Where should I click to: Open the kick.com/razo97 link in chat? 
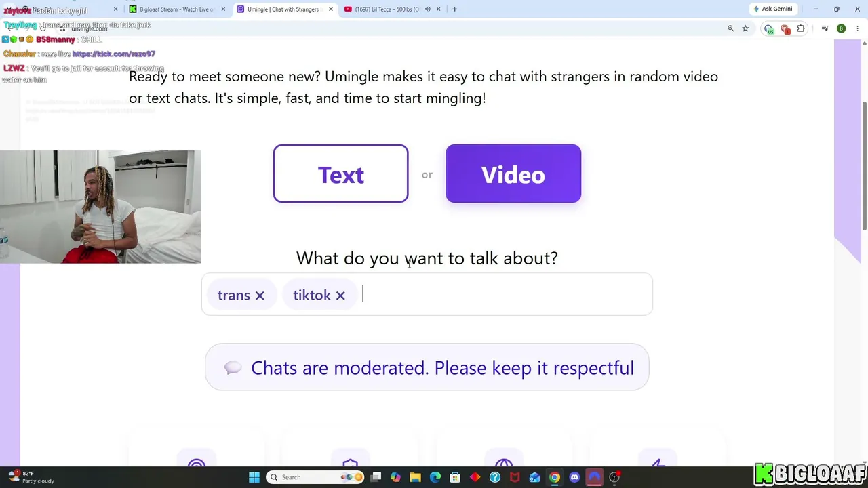[114, 54]
